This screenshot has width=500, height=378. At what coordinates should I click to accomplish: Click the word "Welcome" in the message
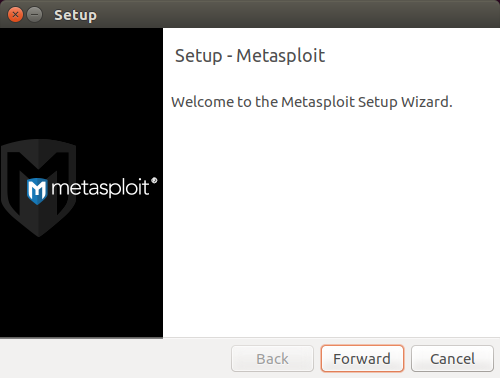pos(203,102)
